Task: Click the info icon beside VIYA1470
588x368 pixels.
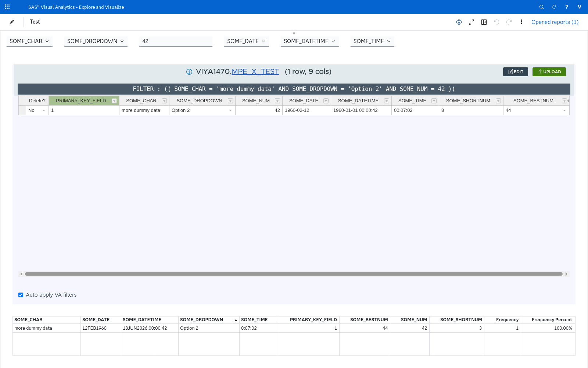Action: (x=189, y=72)
